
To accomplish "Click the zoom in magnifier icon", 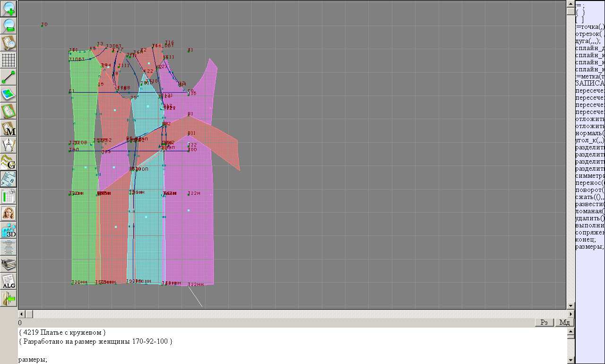I will click(x=9, y=9).
